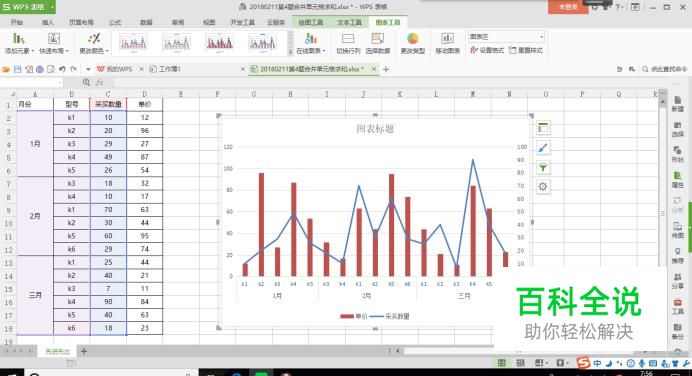The image size is (692, 376).
Task: Click the chart title 图表标题
Action: click(375, 129)
